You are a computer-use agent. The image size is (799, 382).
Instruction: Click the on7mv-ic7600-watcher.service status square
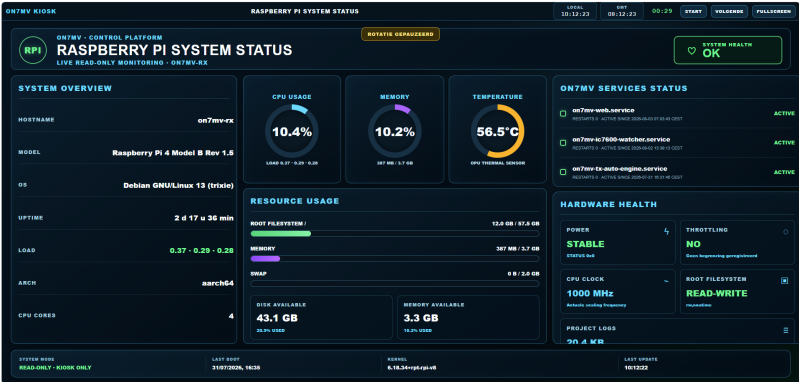[563, 143]
